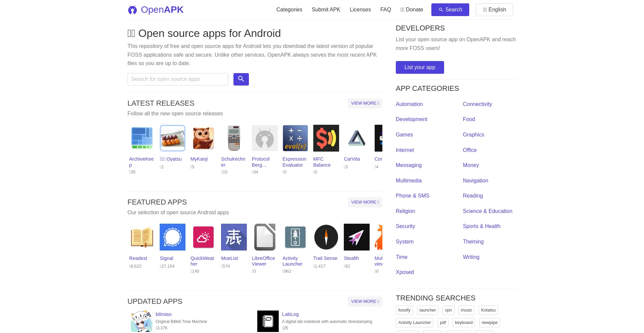644x333 pixels.
Task: Open the Schulrechner calculator icon
Action: (234, 138)
